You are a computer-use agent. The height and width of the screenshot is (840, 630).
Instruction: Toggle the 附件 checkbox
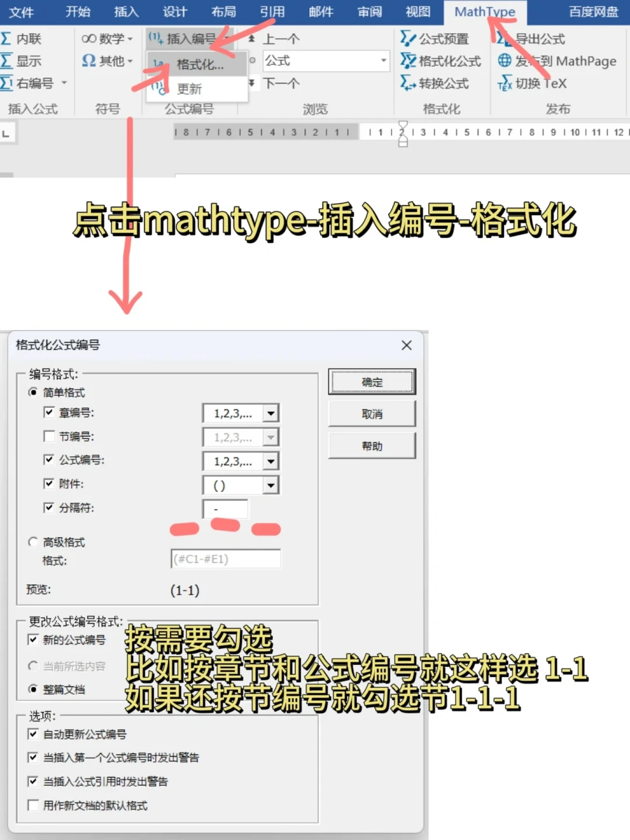(x=49, y=483)
